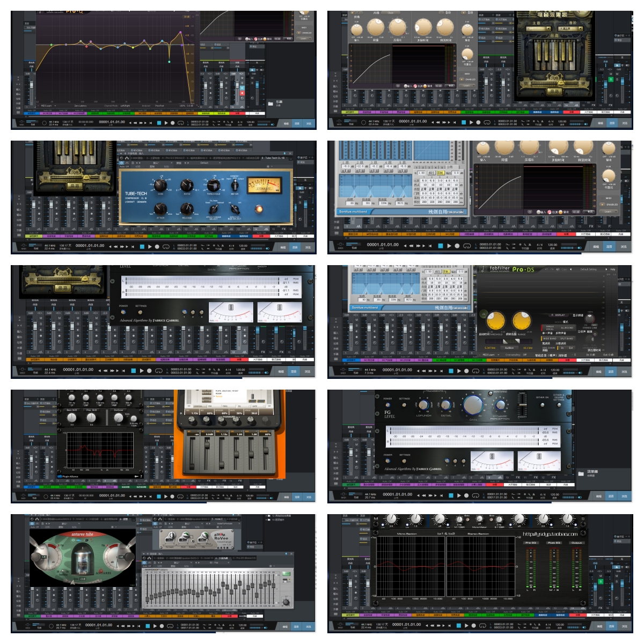
Task: Toggle loop icon in transport below Antares Tube
Action: click(x=170, y=626)
